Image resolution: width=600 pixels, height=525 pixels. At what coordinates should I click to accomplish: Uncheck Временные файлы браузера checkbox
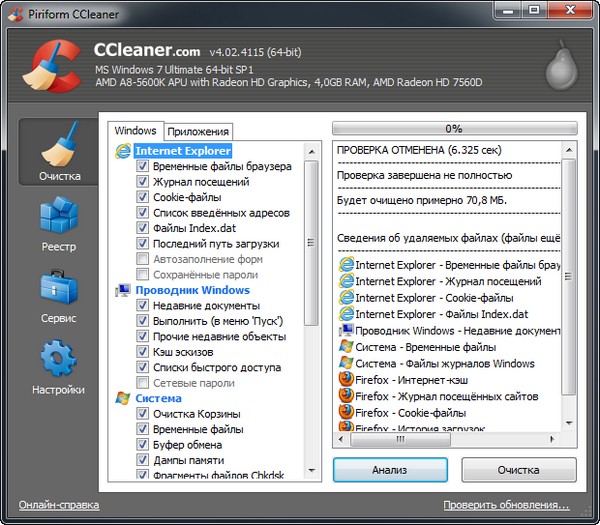point(142,166)
